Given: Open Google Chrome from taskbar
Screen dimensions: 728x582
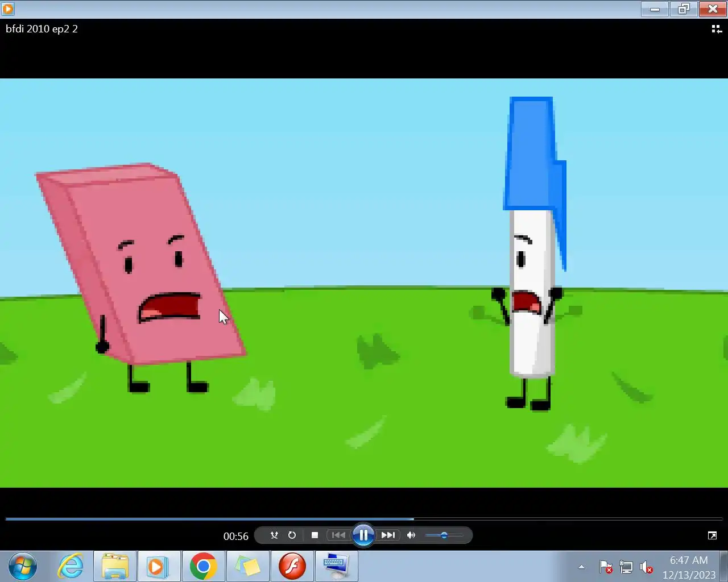Looking at the screenshot, I should pyautogui.click(x=203, y=566).
